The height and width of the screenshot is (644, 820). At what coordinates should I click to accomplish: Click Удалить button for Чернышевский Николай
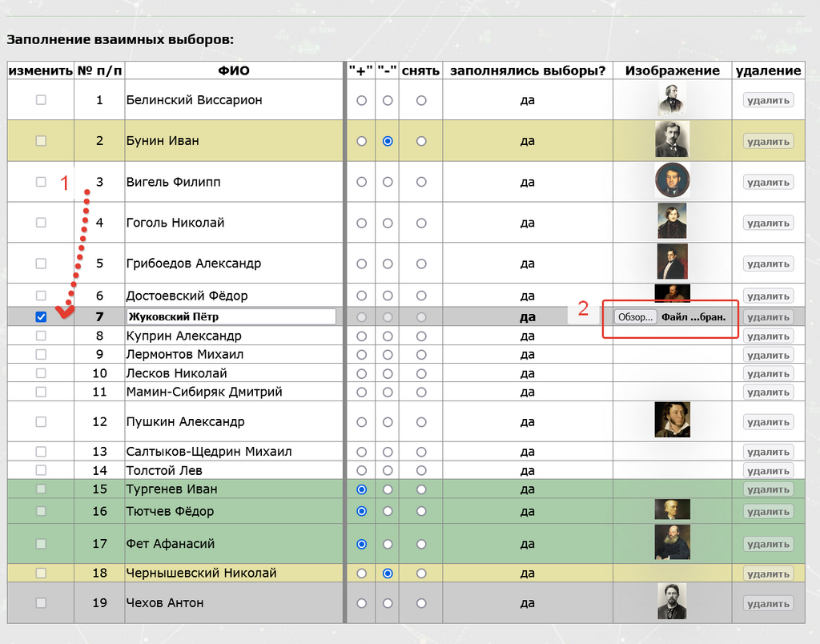click(x=767, y=573)
